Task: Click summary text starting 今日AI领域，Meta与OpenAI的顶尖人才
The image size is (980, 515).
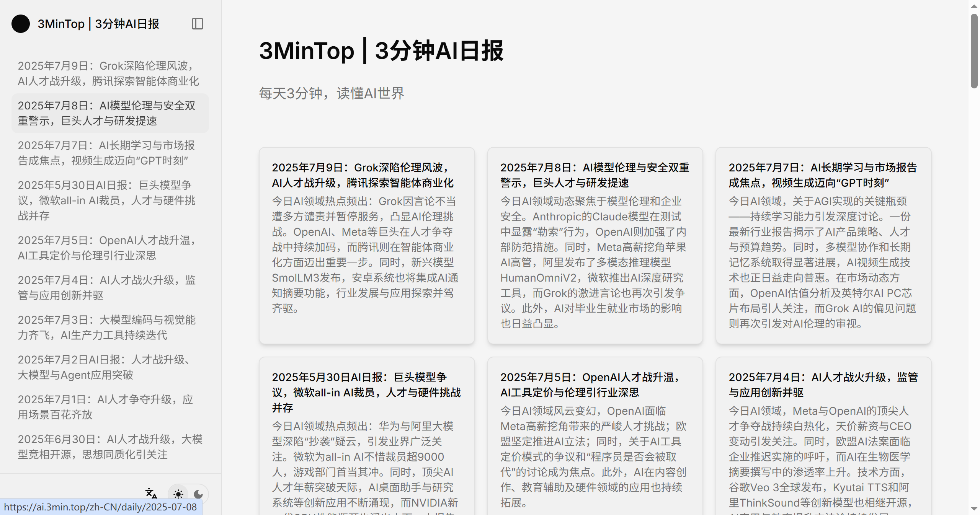Action: tap(820, 459)
